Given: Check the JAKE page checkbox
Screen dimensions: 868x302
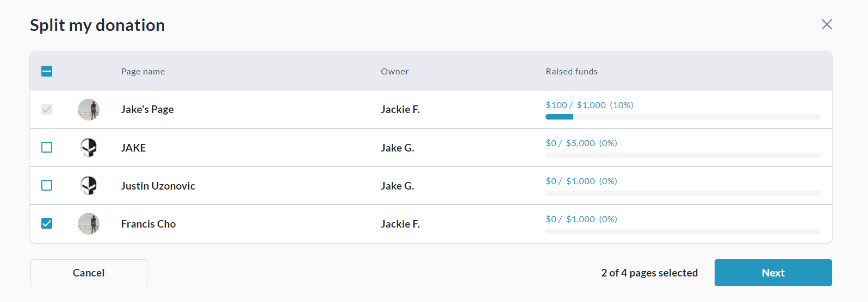Looking at the screenshot, I should [x=47, y=147].
